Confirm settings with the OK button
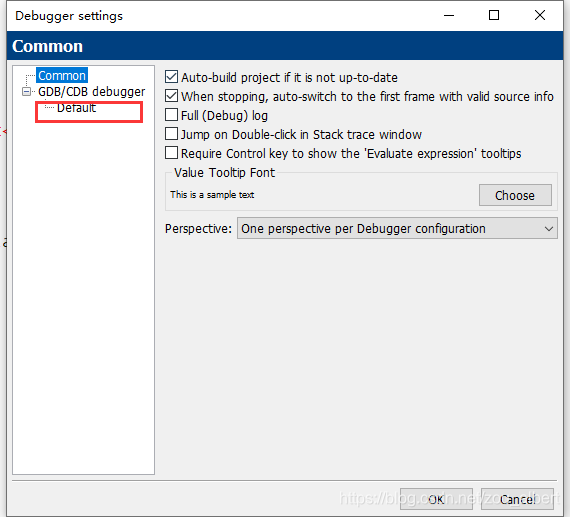Viewport: 570px width, 517px height. point(436,499)
